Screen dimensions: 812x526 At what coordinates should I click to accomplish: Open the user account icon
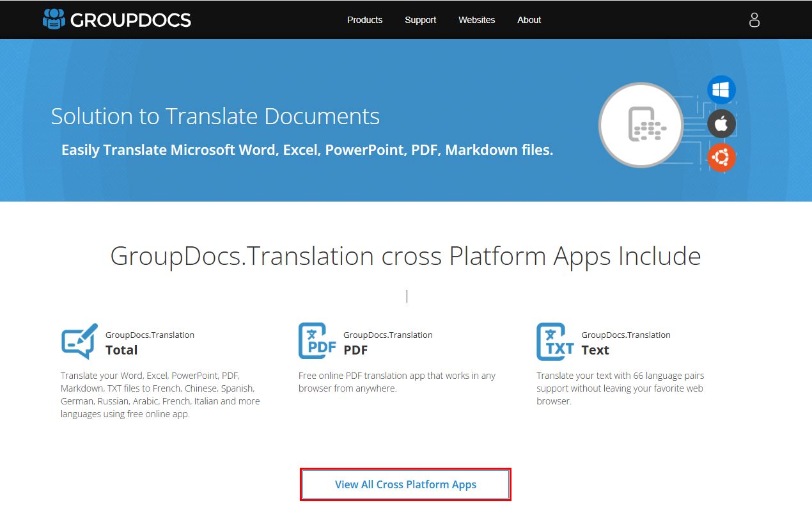pyautogui.click(x=754, y=20)
